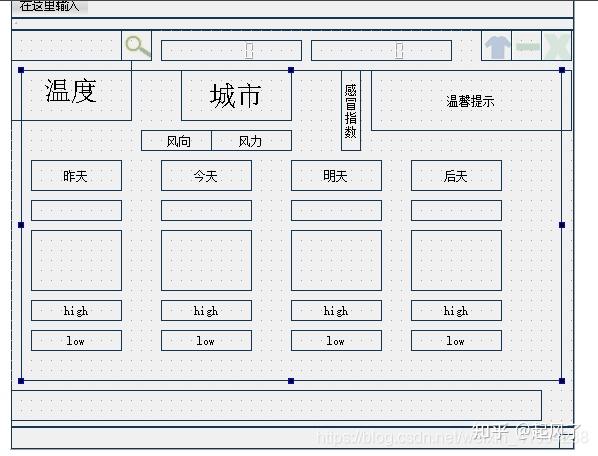
Task: Click the green minimize dash icon
Action: click(x=527, y=46)
